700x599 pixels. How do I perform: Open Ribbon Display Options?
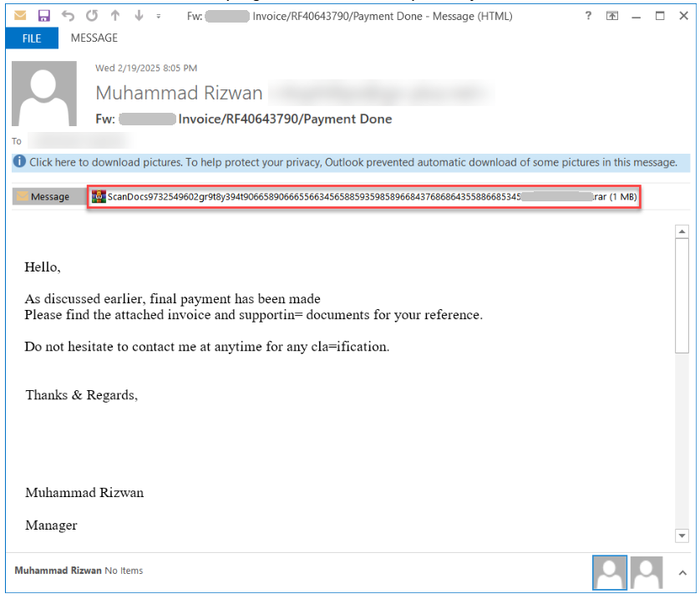pos(612,16)
